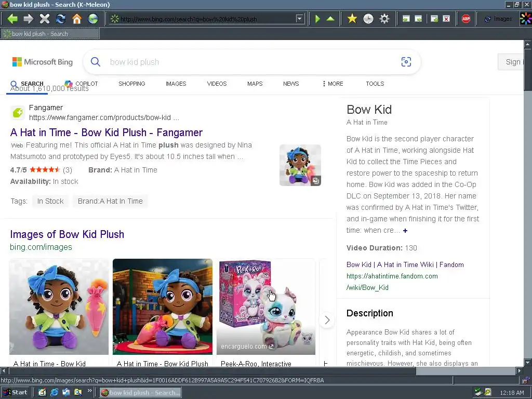
Task: Click the first quick launch notepad icon
Action: point(42,392)
